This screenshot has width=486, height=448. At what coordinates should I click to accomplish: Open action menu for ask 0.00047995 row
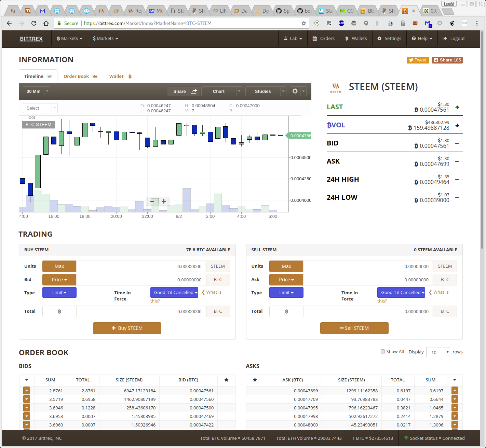click(x=455, y=408)
